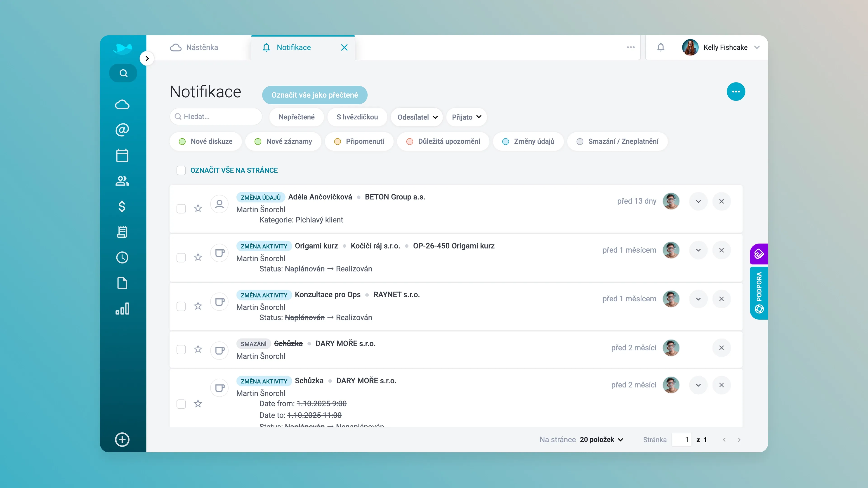Star the Adéla Ančovičková notification
Image resolution: width=868 pixels, height=488 pixels.
(198, 209)
